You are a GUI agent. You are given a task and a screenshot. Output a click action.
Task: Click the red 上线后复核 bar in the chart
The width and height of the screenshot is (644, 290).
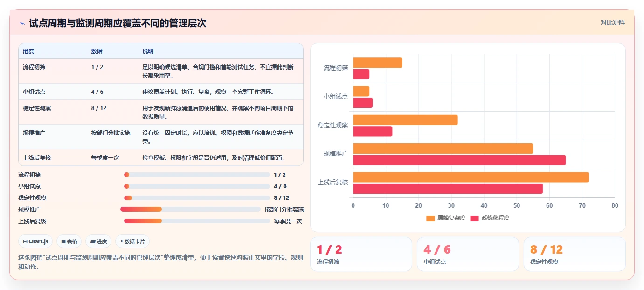click(x=448, y=189)
